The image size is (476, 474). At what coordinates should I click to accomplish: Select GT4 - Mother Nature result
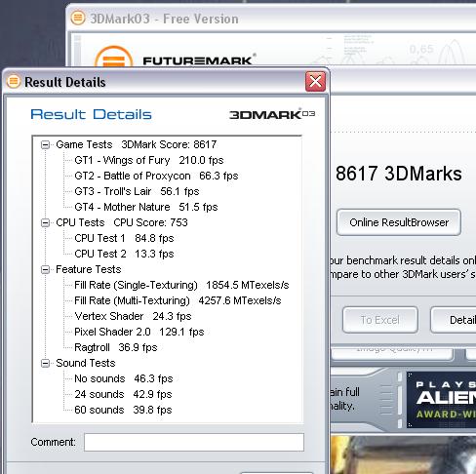(x=146, y=207)
